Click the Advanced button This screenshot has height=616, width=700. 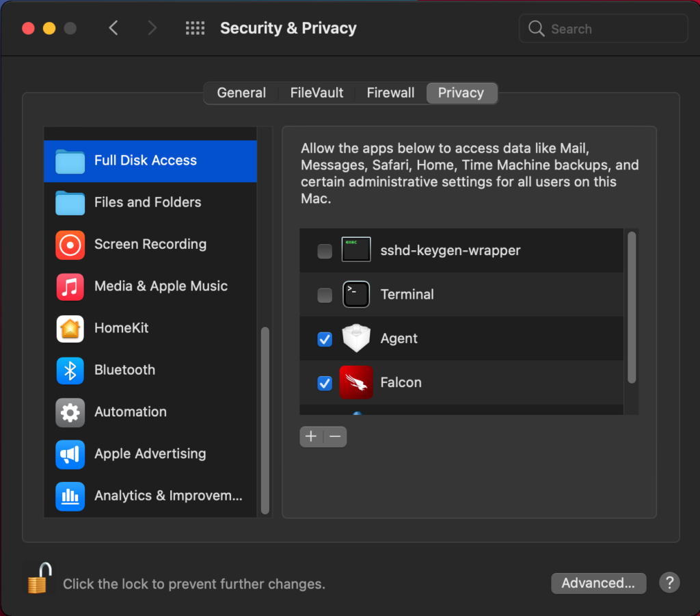(598, 582)
